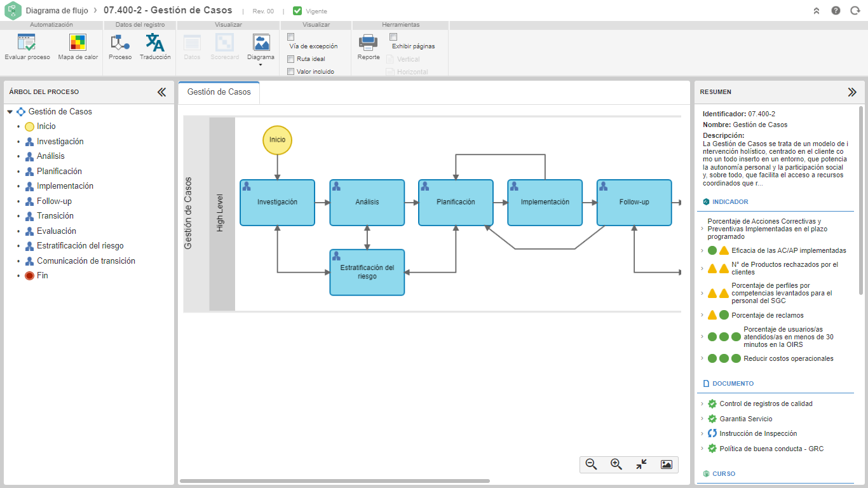Click the Vigente status check icon
Screen dimensions: 868x488
coord(297,11)
